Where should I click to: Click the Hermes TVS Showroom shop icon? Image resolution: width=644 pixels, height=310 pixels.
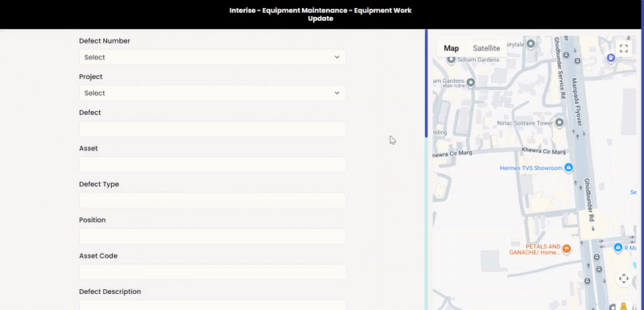pyautogui.click(x=568, y=167)
